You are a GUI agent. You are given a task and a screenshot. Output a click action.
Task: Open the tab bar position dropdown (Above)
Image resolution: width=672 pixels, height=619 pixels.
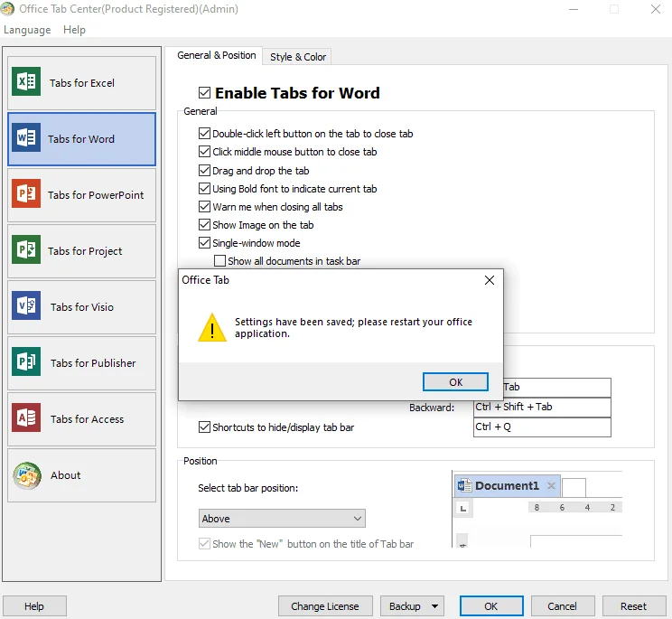[282, 519]
